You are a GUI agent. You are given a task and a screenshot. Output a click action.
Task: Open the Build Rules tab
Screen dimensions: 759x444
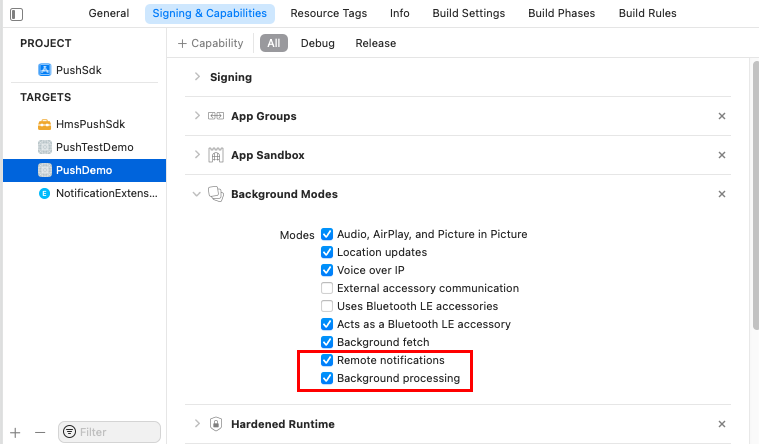click(x=648, y=14)
